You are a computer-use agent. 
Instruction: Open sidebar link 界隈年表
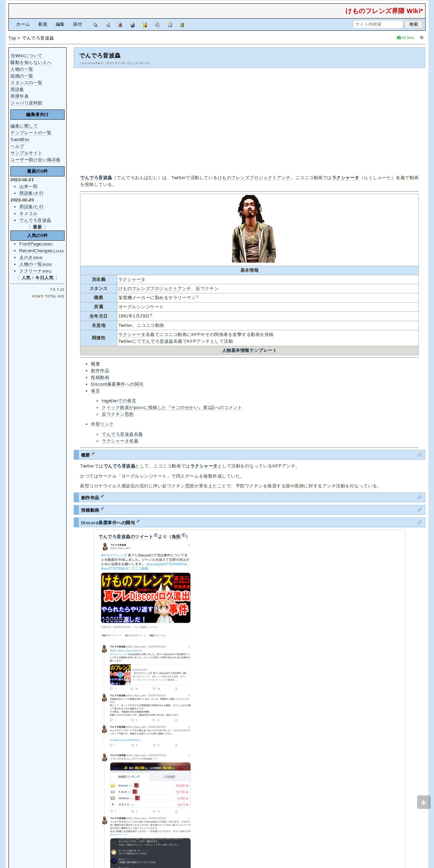click(20, 96)
